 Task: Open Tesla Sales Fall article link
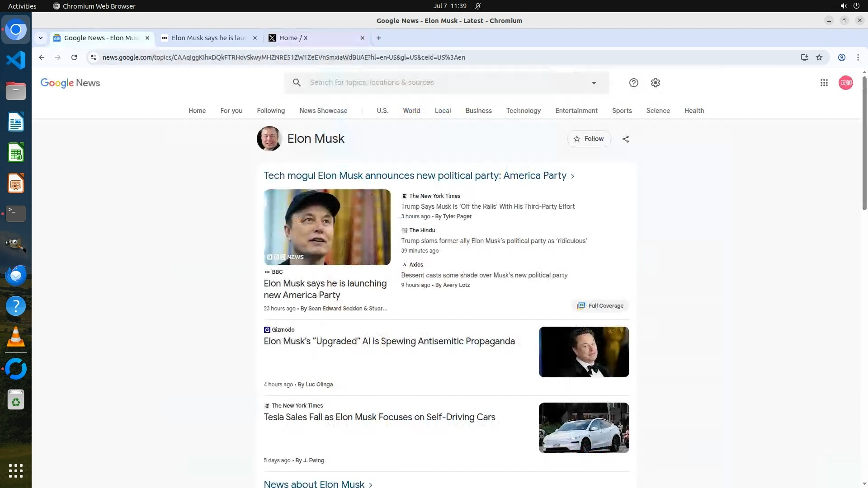(x=379, y=417)
